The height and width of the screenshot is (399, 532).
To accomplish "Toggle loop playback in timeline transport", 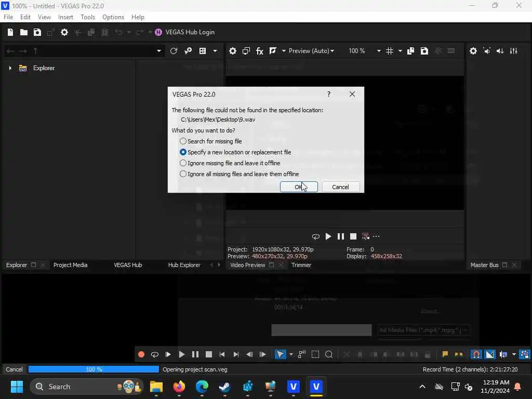I will pos(155,354).
